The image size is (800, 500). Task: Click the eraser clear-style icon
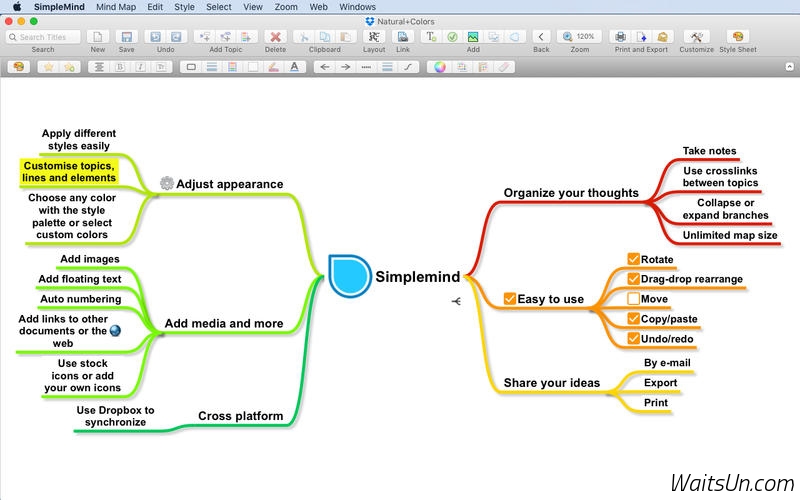[503, 67]
